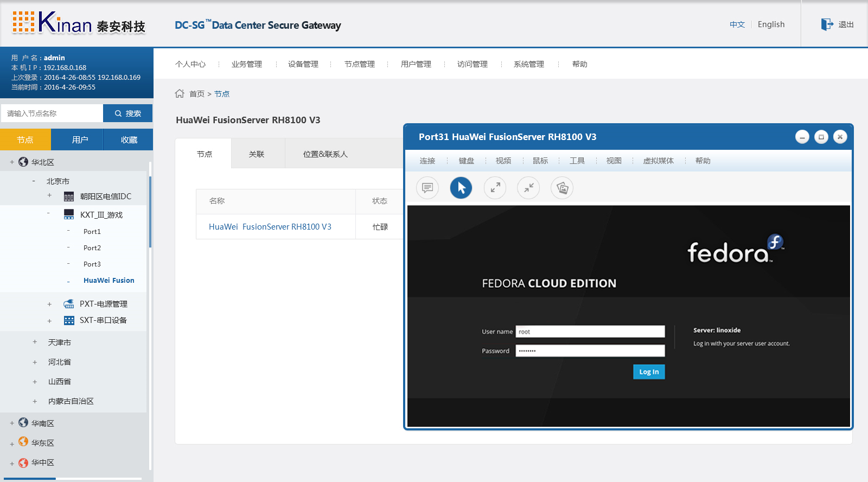Open the 系统管理 menu

coord(529,64)
